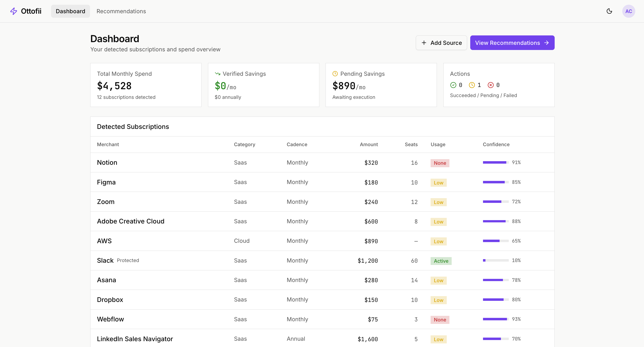Toggle dark mode with the moon icon

point(609,11)
